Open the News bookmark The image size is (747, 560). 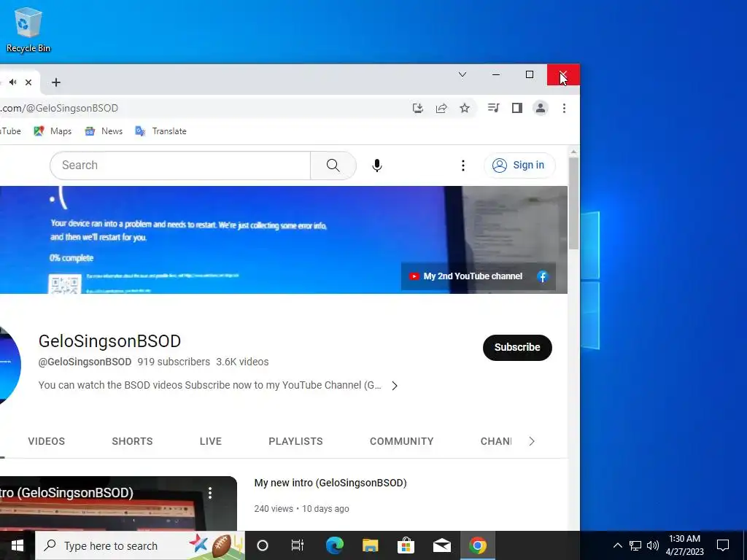click(104, 131)
